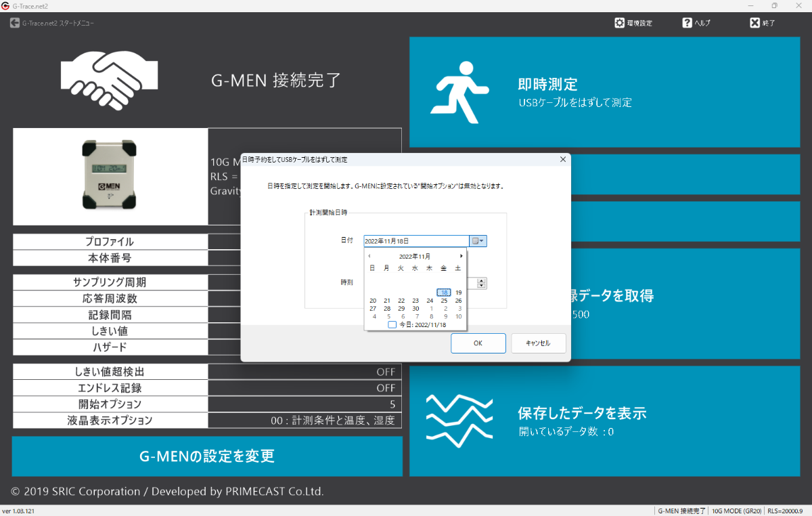Image resolution: width=812 pixels, height=516 pixels.
Task: Click the 記録間隔 row label
Action: pyautogui.click(x=110, y=315)
